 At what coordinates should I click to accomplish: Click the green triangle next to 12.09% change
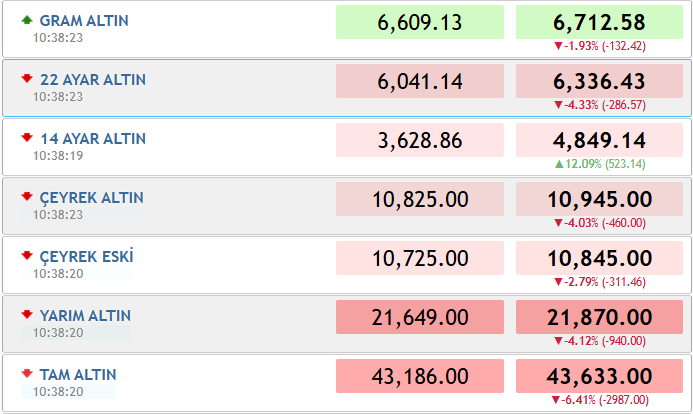(x=559, y=164)
